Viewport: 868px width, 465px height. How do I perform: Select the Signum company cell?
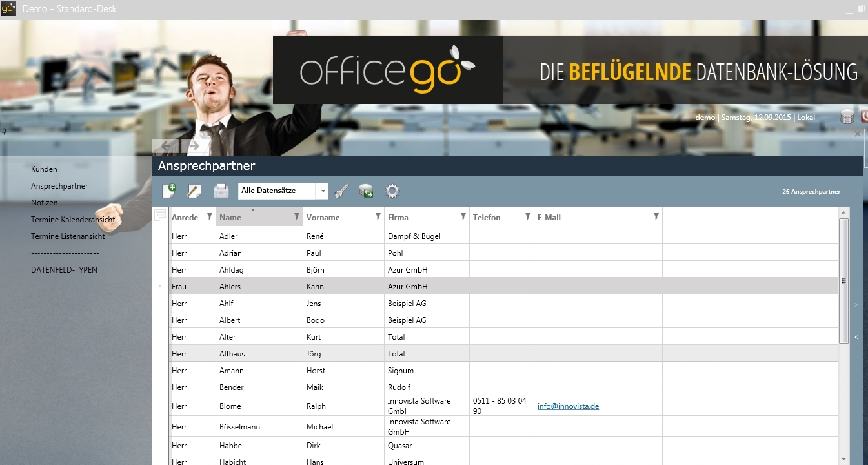(427, 371)
